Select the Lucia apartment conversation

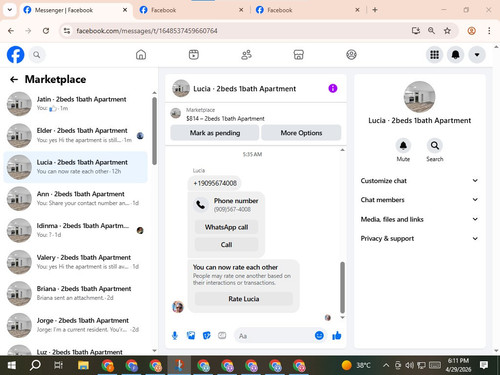pyautogui.click(x=76, y=167)
